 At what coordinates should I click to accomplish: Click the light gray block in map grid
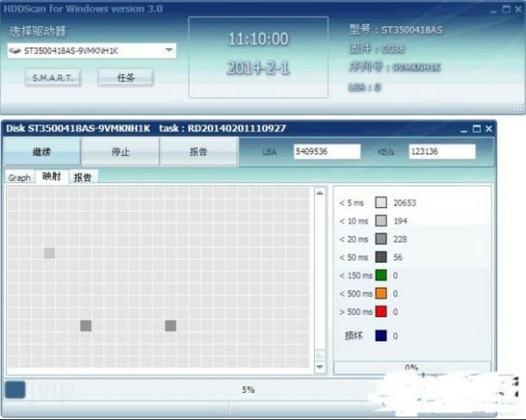point(49,253)
